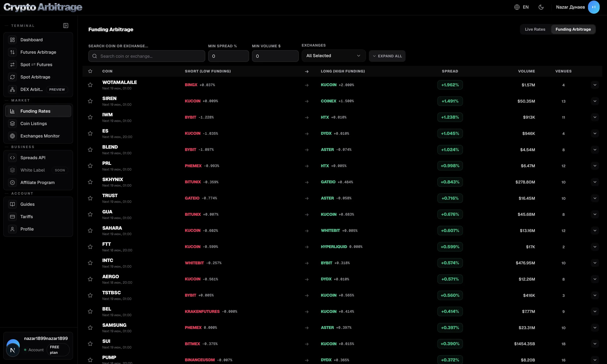This screenshot has width=607, height=364.
Task: Star the SAHARA coin row
Action: tap(90, 231)
